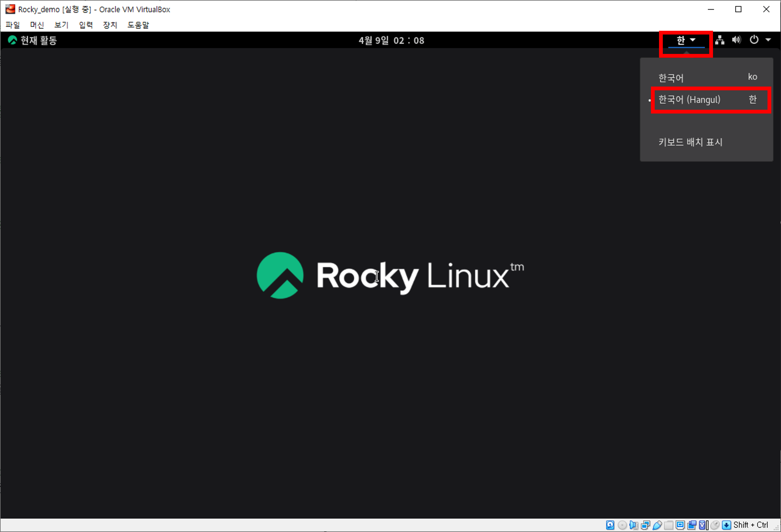Click the wired network indicator icon

tap(719, 40)
